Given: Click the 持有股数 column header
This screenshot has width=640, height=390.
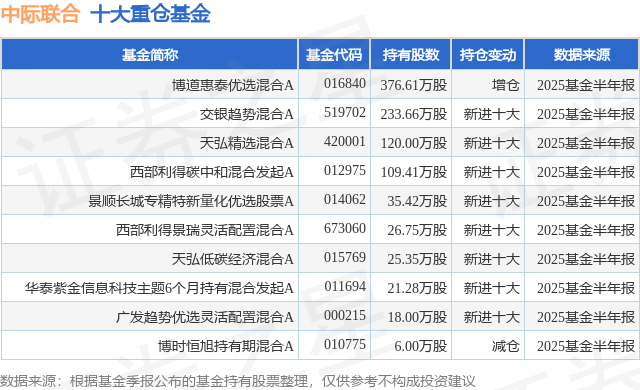Looking at the screenshot, I should (x=411, y=55).
